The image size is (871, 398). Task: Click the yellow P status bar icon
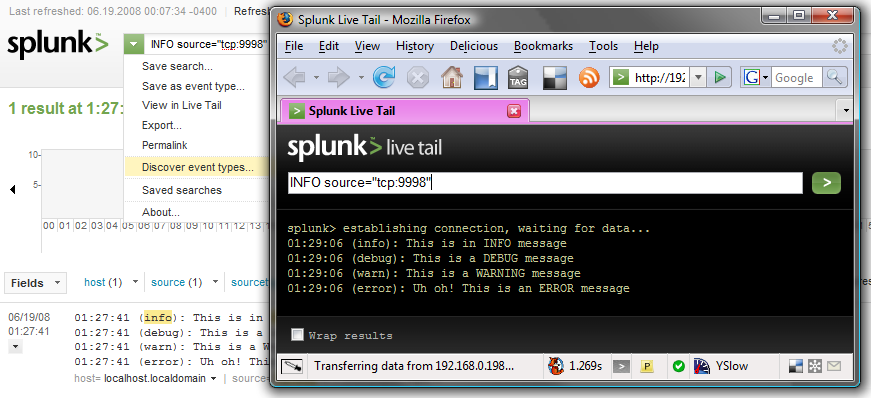click(x=647, y=366)
